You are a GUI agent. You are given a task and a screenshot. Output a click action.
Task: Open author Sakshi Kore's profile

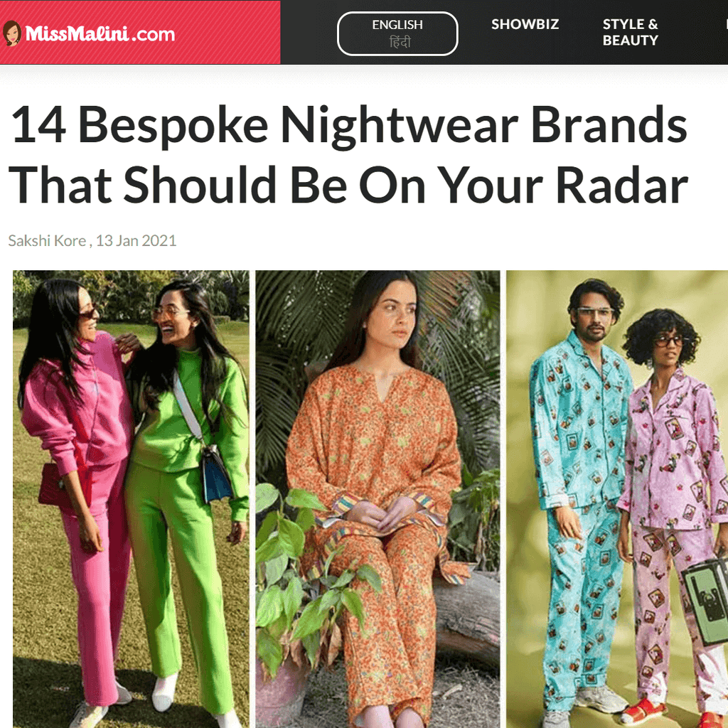47,240
